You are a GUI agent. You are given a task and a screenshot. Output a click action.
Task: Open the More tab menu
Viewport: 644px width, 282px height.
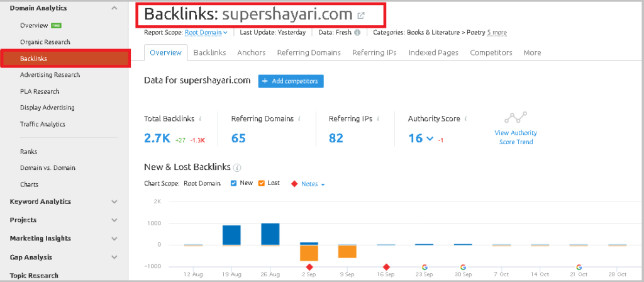(532, 53)
